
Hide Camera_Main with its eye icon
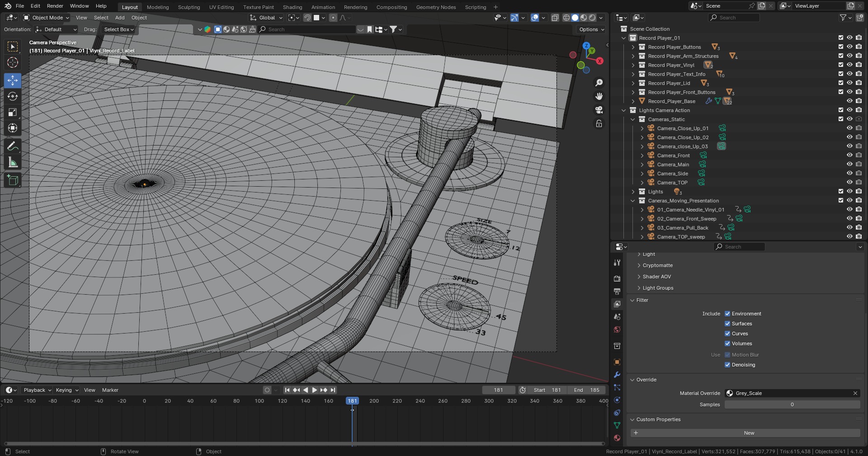(849, 165)
